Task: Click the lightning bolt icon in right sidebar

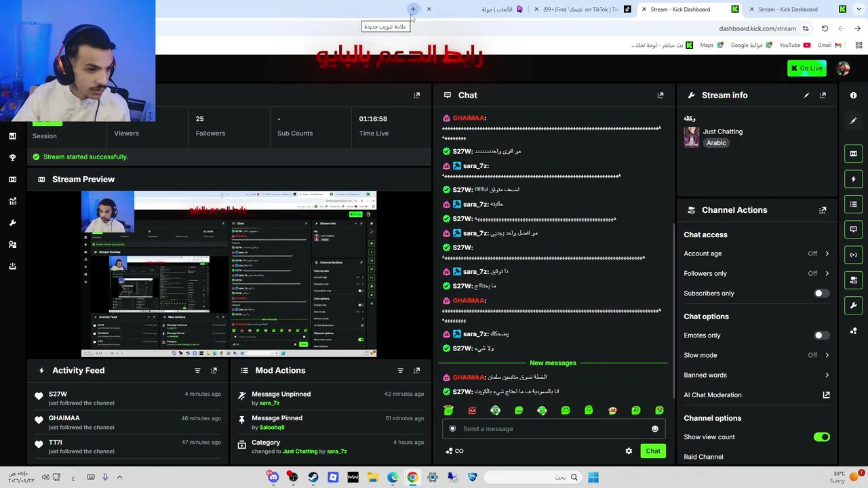Action: coord(853,179)
